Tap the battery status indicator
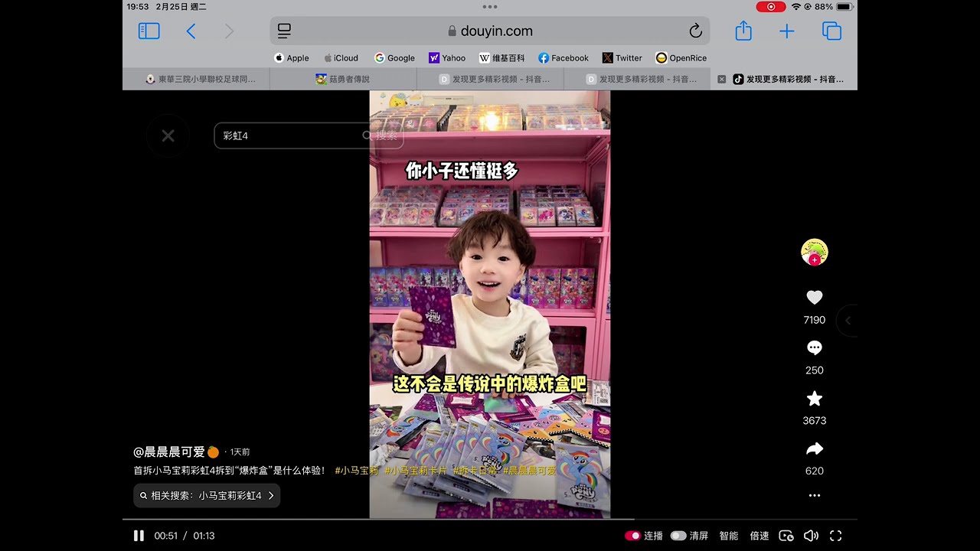The width and height of the screenshot is (980, 551). (x=844, y=7)
